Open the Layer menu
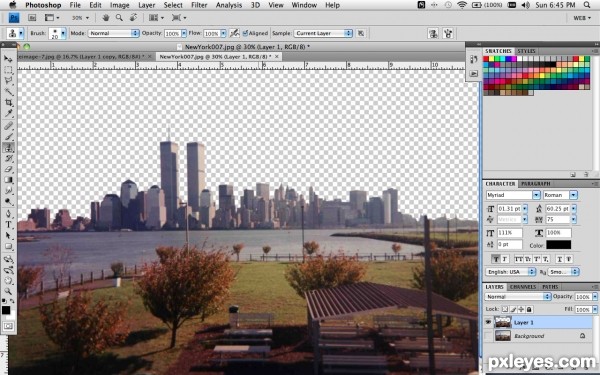 tap(147, 5)
